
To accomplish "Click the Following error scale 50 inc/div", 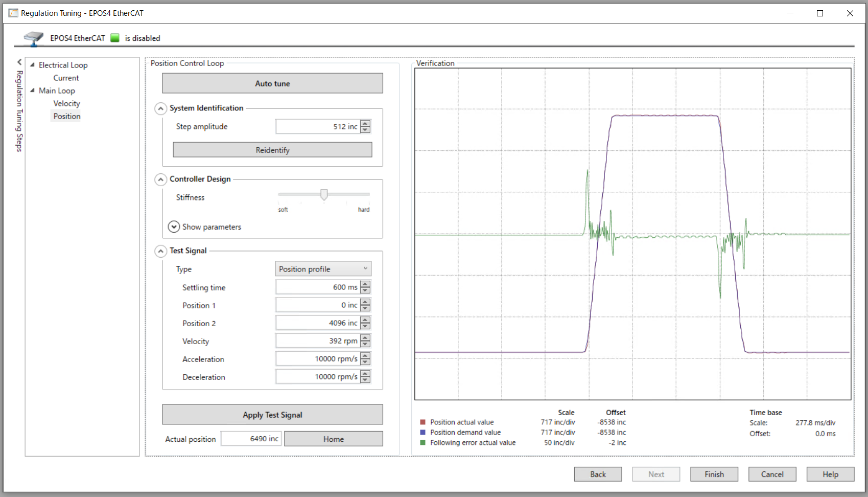I will 559,443.
